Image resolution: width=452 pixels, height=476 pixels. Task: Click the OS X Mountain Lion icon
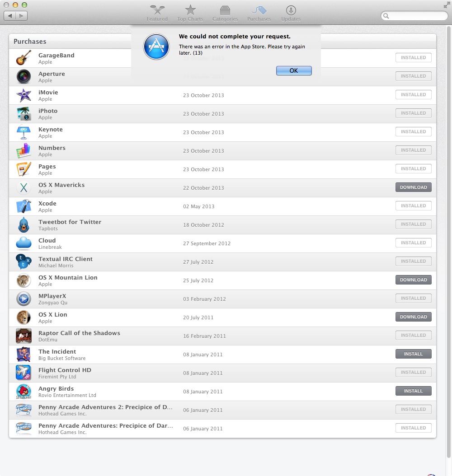click(24, 280)
